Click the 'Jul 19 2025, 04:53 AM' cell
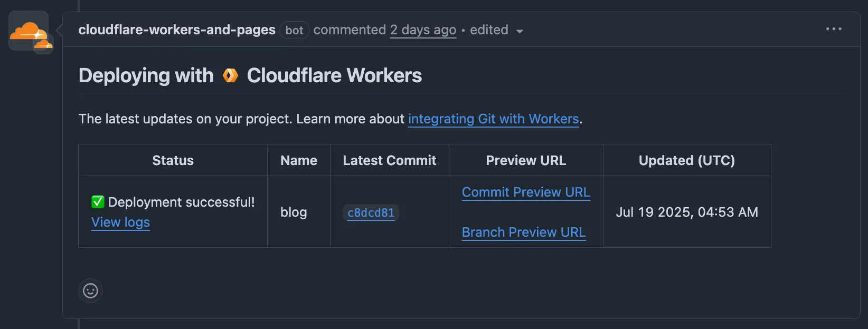 click(x=687, y=212)
